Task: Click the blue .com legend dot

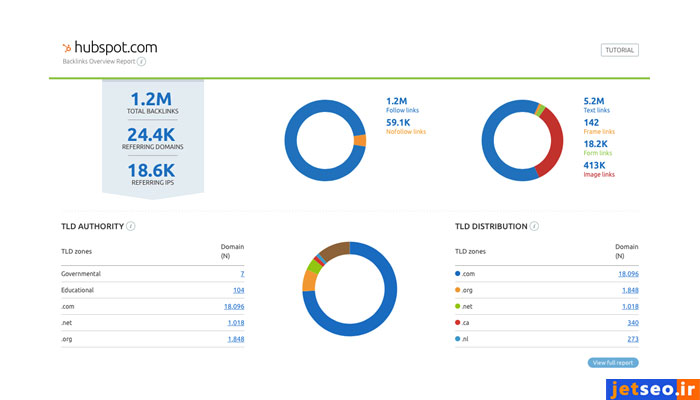Action: [x=457, y=273]
